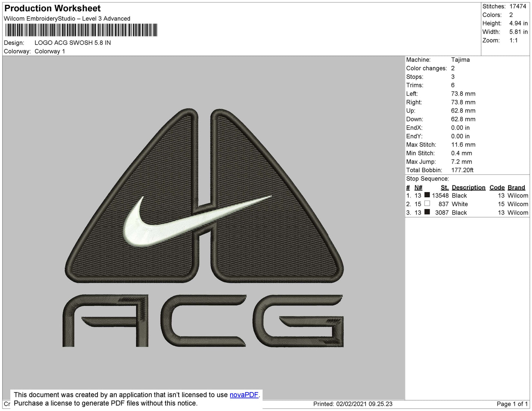Click the 'N#' column header
The width and height of the screenshot is (532, 411).
(418, 187)
